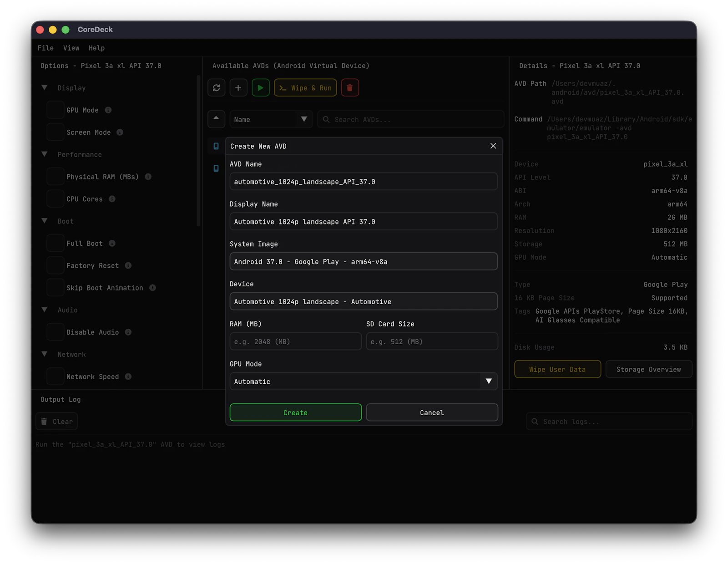Open Storage Overview
728x565 pixels.
pos(649,369)
